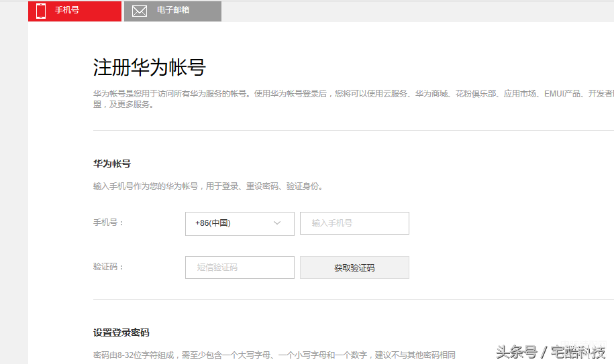Viewport: 614px width, 364px height.
Task: Click the description text starting 输入手机号作为您的华为帐号
Action: pos(208,186)
